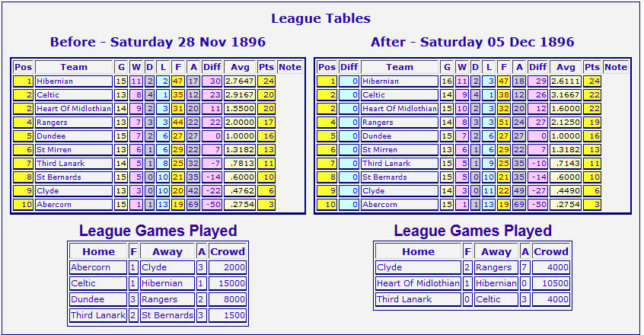Click Heart Of Midlothian in Before table

(74, 109)
